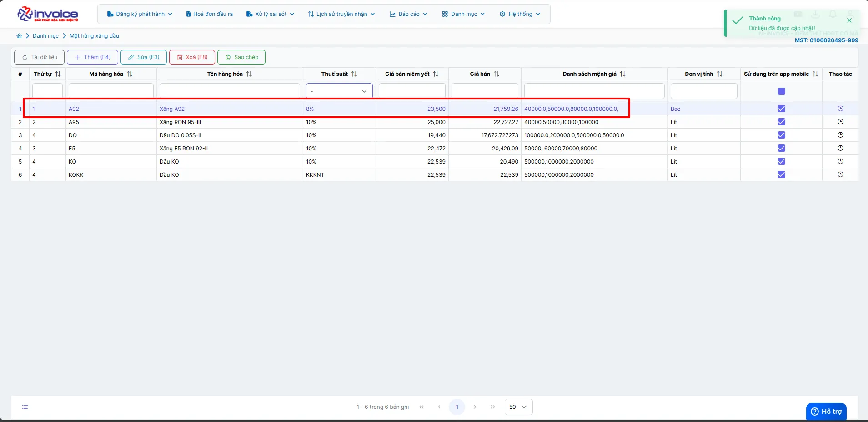Open history clock icon for A92 row
The width and height of the screenshot is (868, 422).
(x=840, y=109)
